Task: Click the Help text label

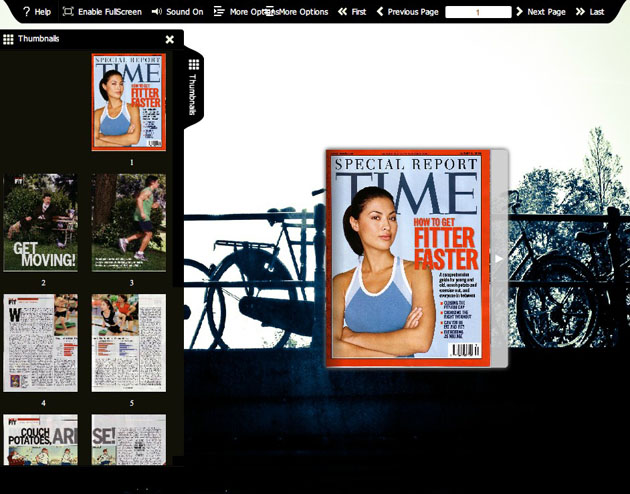Action: [43, 12]
